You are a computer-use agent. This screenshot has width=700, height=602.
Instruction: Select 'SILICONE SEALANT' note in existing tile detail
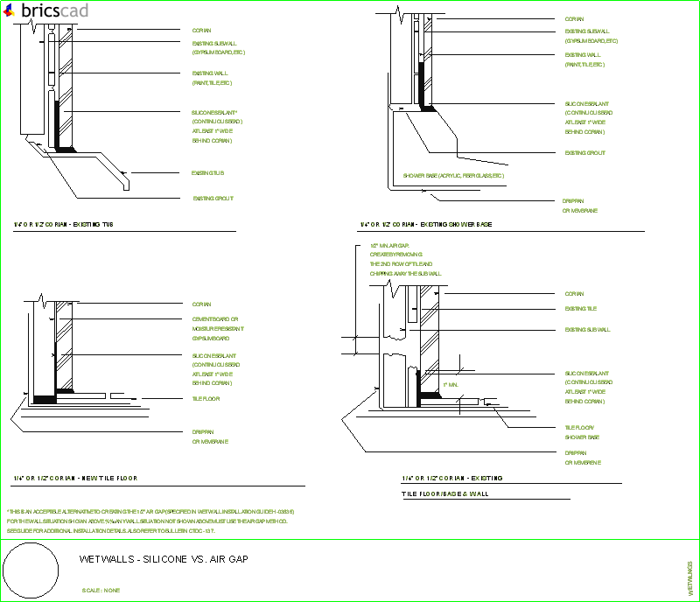click(586, 374)
